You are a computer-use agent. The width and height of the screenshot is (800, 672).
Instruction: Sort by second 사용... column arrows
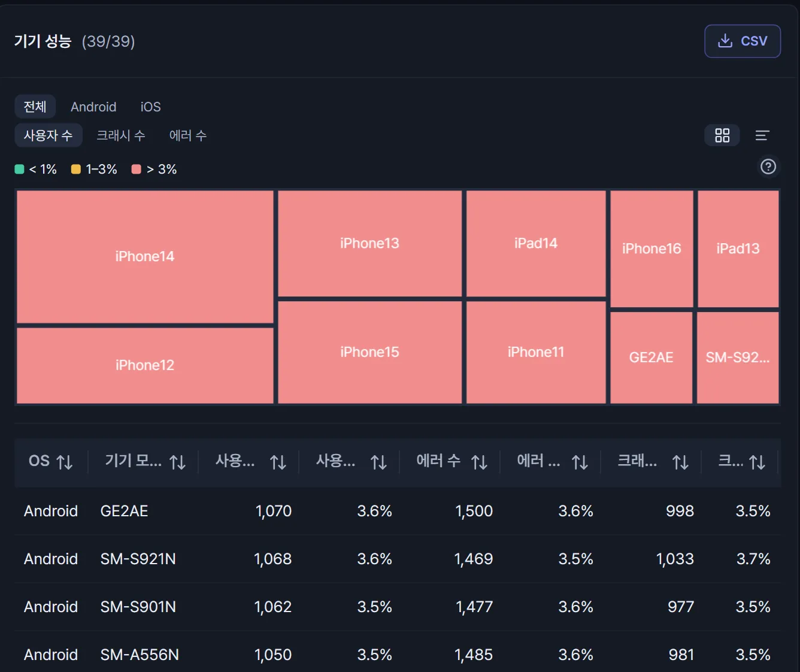(378, 462)
